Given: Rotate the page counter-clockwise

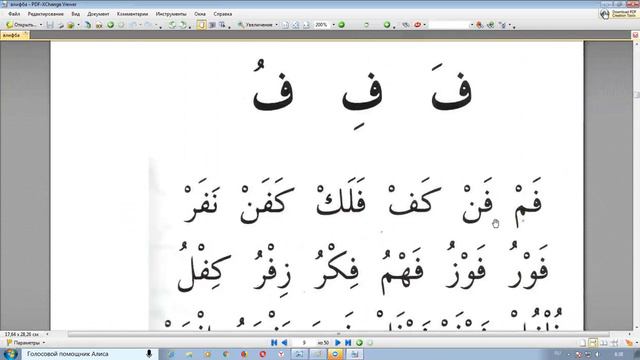Looking at the screenshot, I should click(x=172, y=25).
